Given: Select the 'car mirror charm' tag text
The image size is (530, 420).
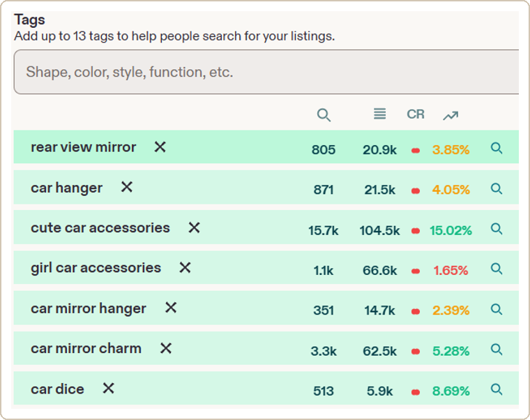Looking at the screenshot, I should tap(86, 349).
